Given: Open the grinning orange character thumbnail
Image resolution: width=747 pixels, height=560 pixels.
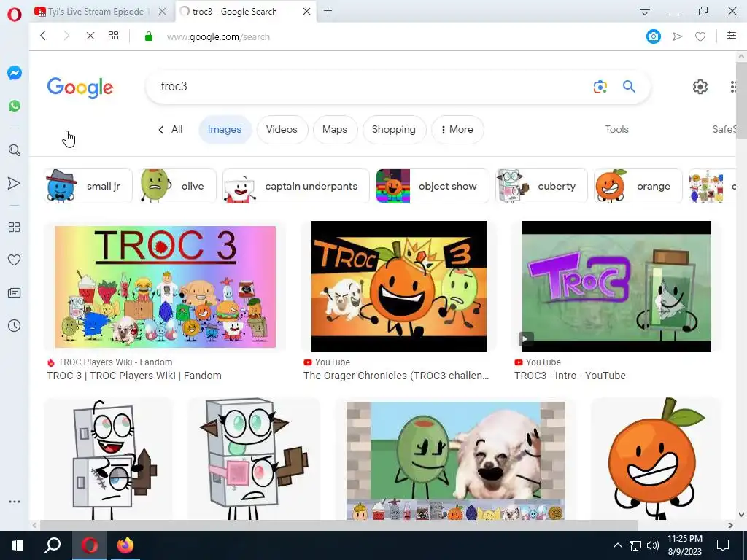Looking at the screenshot, I should [x=656, y=459].
